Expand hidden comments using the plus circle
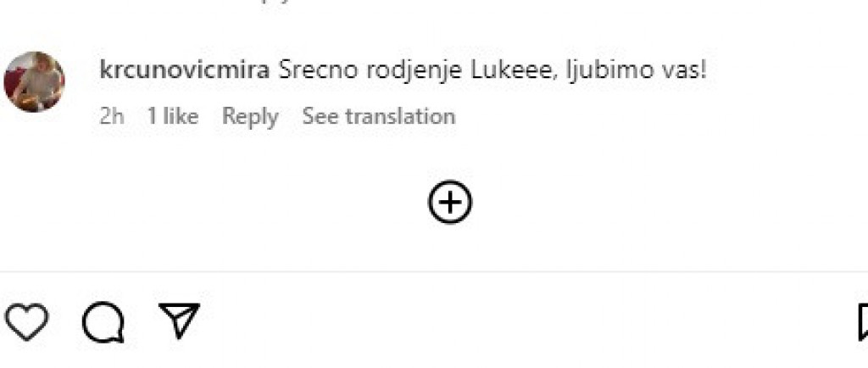 coord(449,202)
